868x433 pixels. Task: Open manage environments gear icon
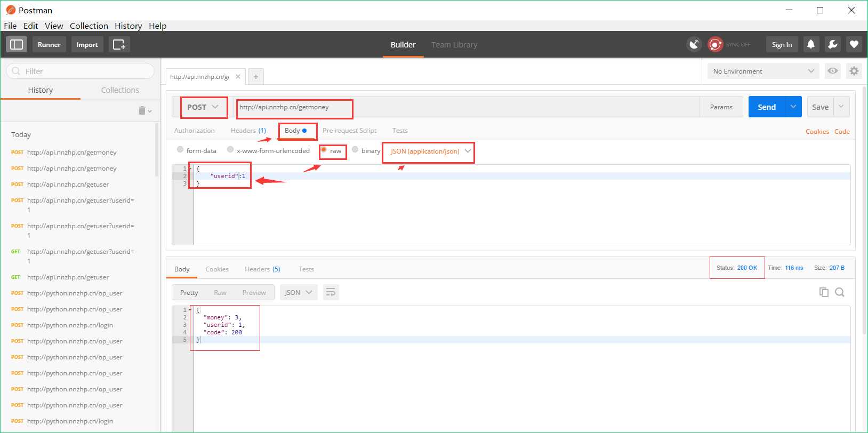click(x=854, y=71)
